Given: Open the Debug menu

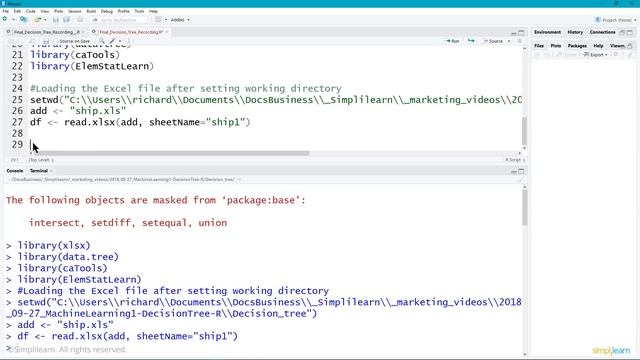Looking at the screenshot, I should point(107,11).
